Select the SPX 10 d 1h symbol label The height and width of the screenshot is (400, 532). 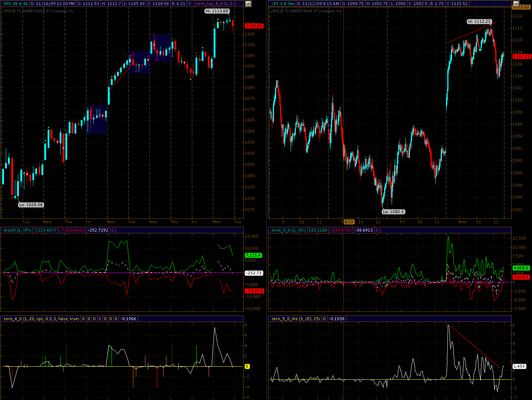pos(16,4)
